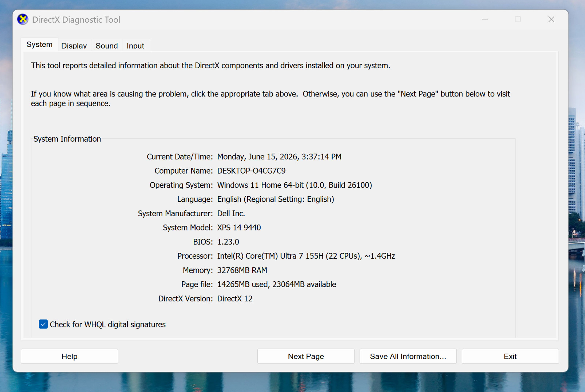Click the XPS 14 9440 model value
Viewport: 585px width, 392px height.
tap(239, 228)
